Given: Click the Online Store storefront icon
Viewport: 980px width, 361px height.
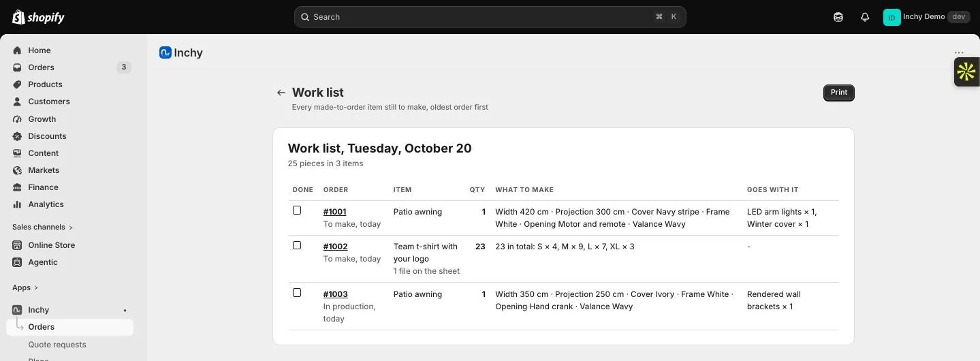Looking at the screenshot, I should tap(17, 245).
